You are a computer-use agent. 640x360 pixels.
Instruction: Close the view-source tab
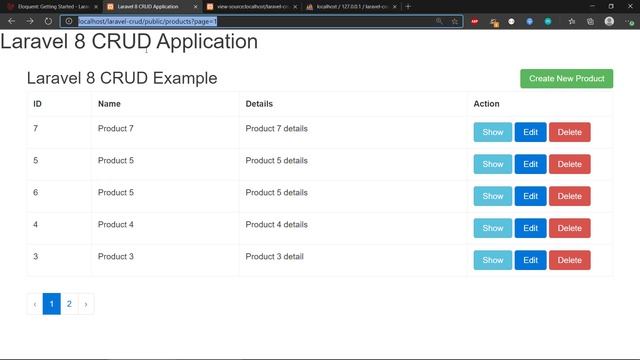point(295,7)
